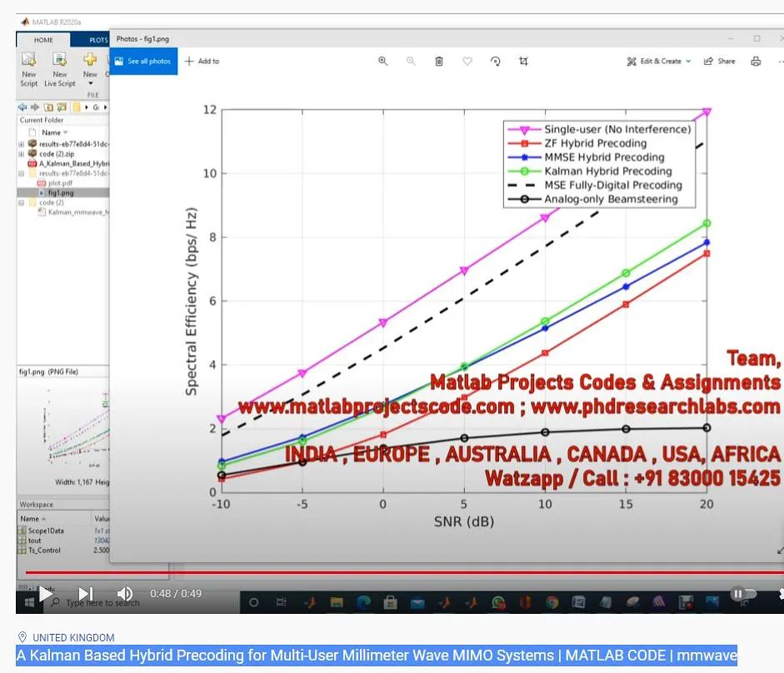Open Task View from the taskbar
Viewport: 784px width, 673px height.
click(281, 602)
